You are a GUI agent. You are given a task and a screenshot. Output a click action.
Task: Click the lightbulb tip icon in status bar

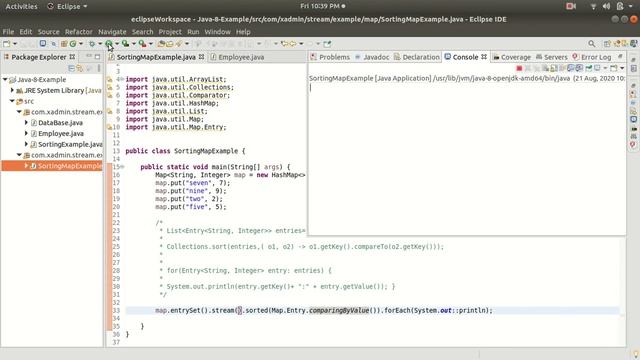(636, 353)
